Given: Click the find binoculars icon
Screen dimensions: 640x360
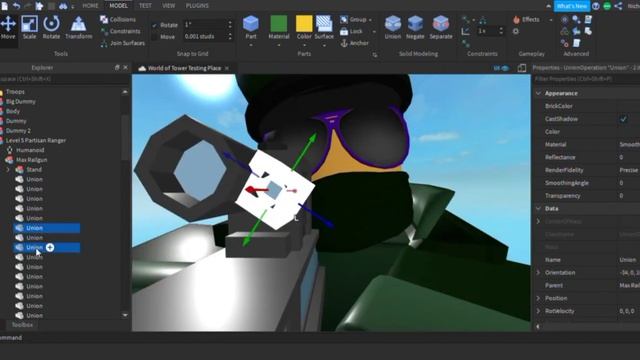Looking at the screenshot, I should (x=63, y=6).
